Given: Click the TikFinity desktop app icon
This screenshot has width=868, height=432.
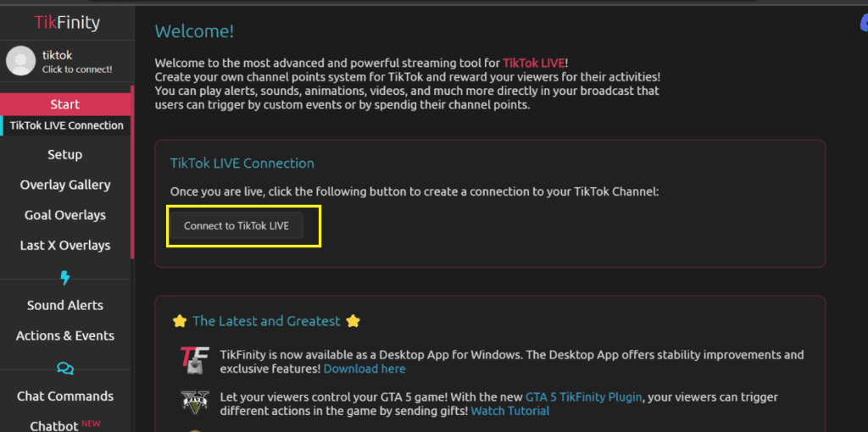Looking at the screenshot, I should 194,361.
